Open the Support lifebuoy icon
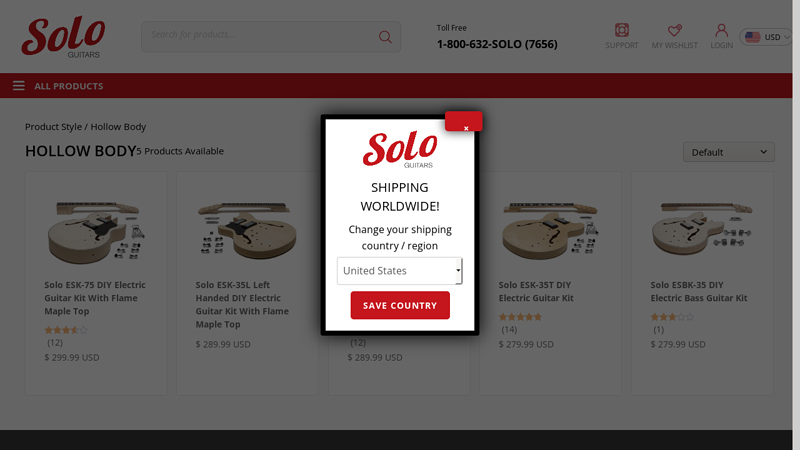This screenshot has height=450, width=800. click(x=621, y=30)
